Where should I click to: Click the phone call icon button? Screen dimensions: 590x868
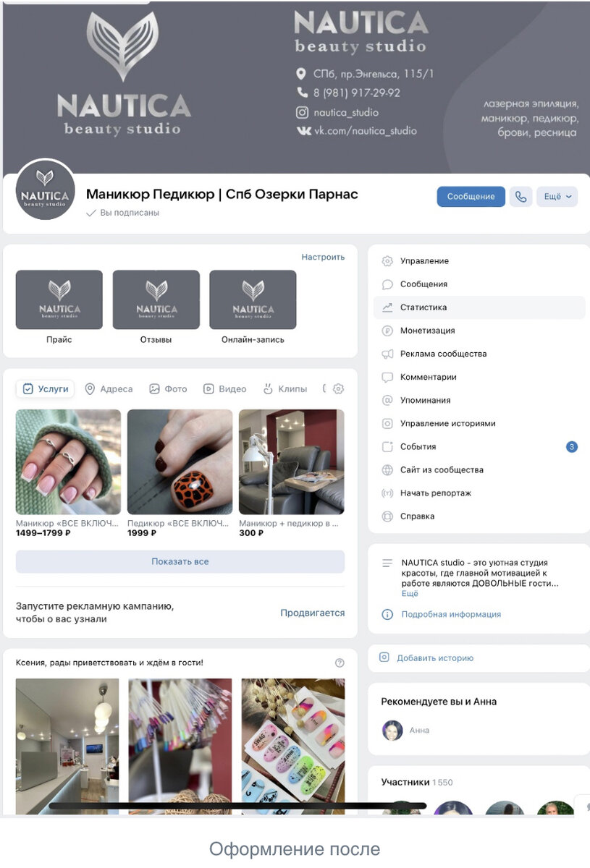tap(521, 197)
